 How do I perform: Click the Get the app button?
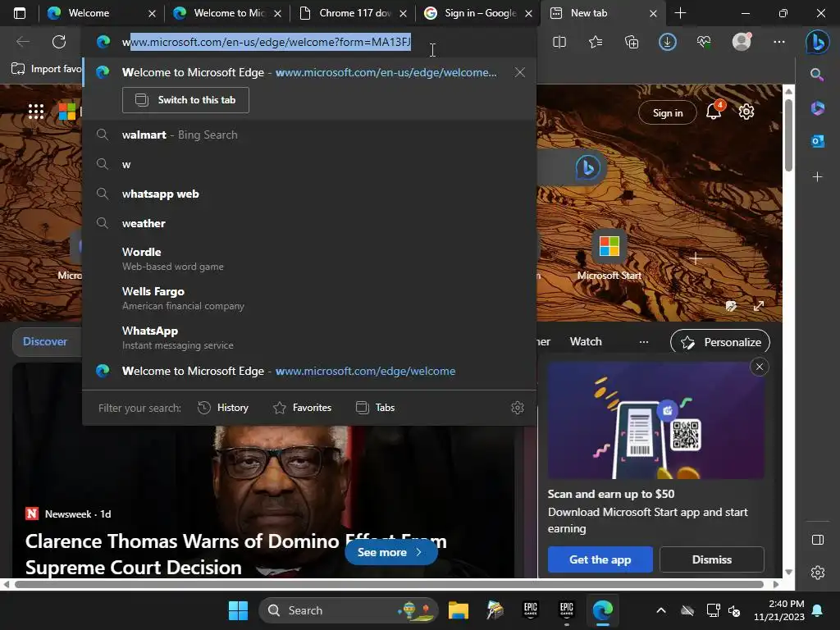pos(600,559)
